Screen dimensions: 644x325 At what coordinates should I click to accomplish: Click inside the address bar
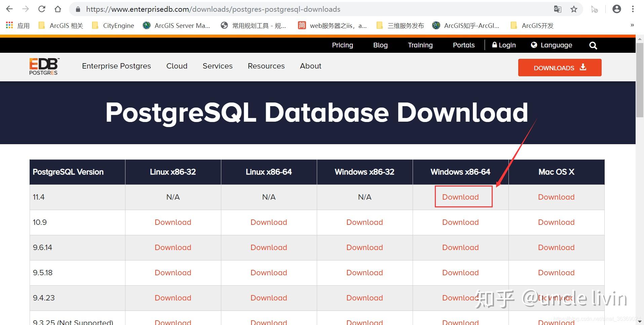click(235, 9)
